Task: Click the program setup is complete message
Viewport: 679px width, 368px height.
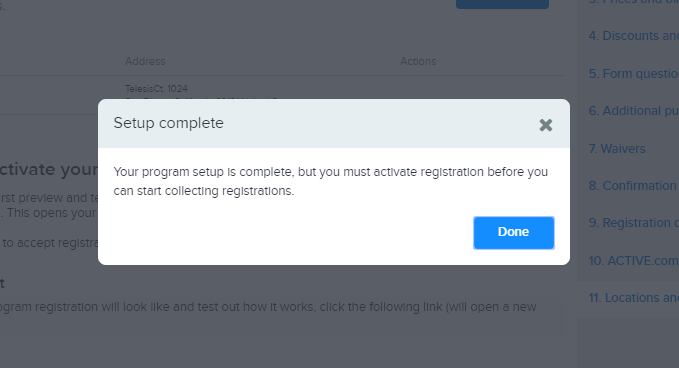Action: click(330, 181)
